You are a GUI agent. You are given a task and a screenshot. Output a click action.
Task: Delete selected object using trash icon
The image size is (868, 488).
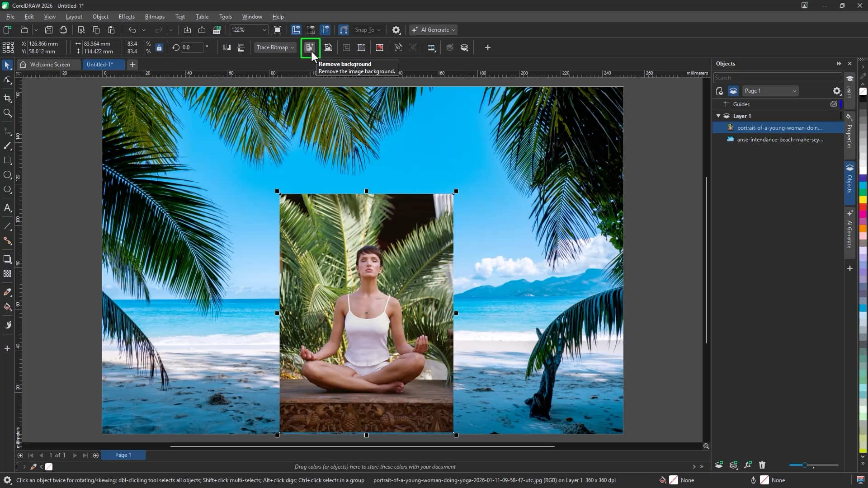[x=763, y=465]
